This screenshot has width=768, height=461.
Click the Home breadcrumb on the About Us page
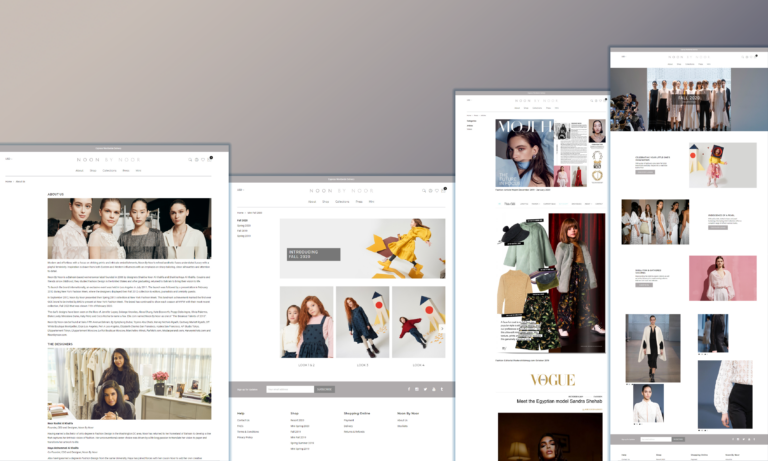click(8, 181)
